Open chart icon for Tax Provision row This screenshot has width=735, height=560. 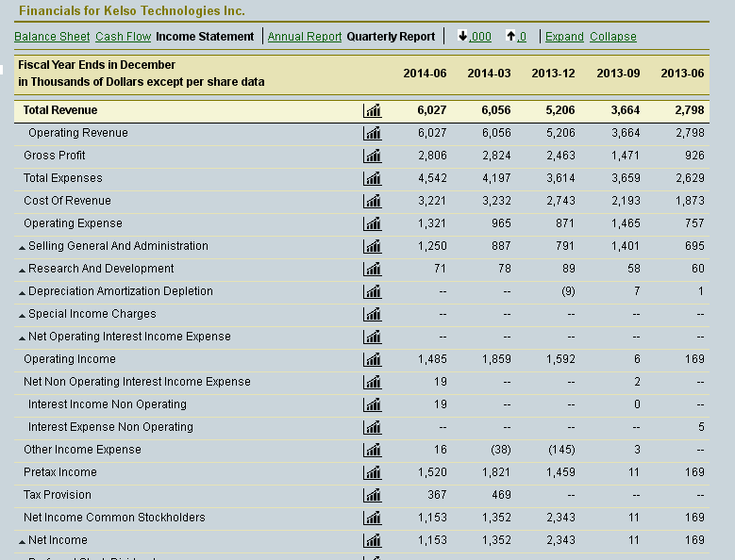pos(373,495)
